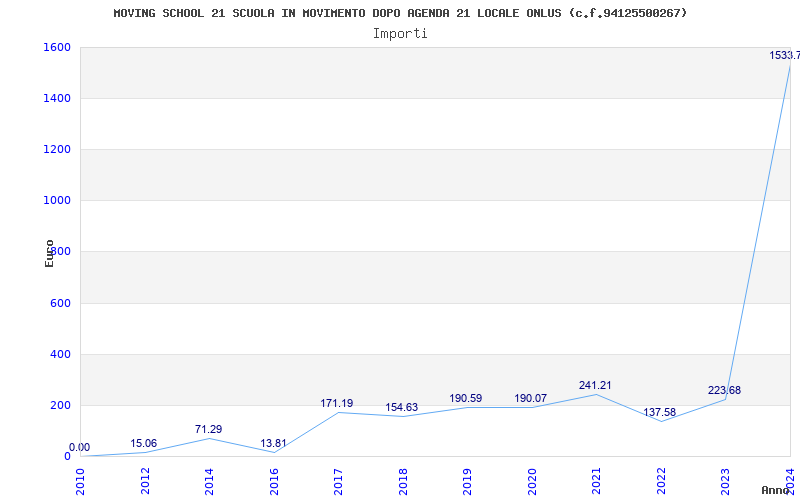Select the 223.68 data label
800x500 pixels.
(x=724, y=391)
